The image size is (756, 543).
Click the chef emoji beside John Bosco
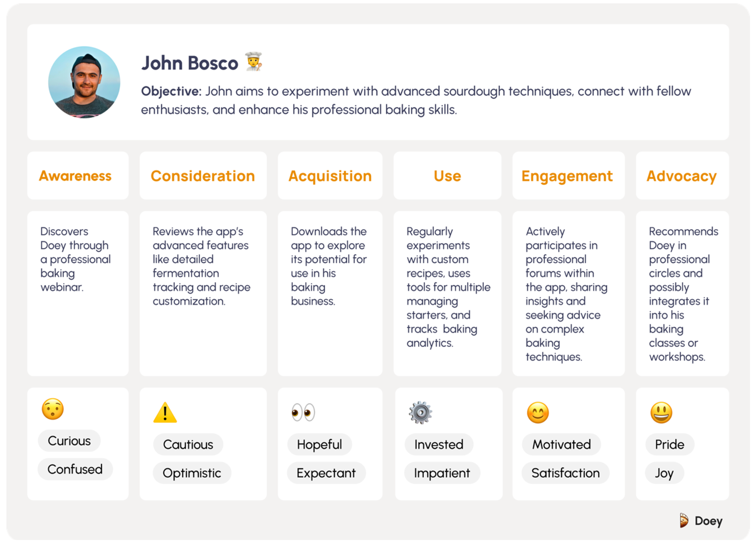(x=253, y=61)
